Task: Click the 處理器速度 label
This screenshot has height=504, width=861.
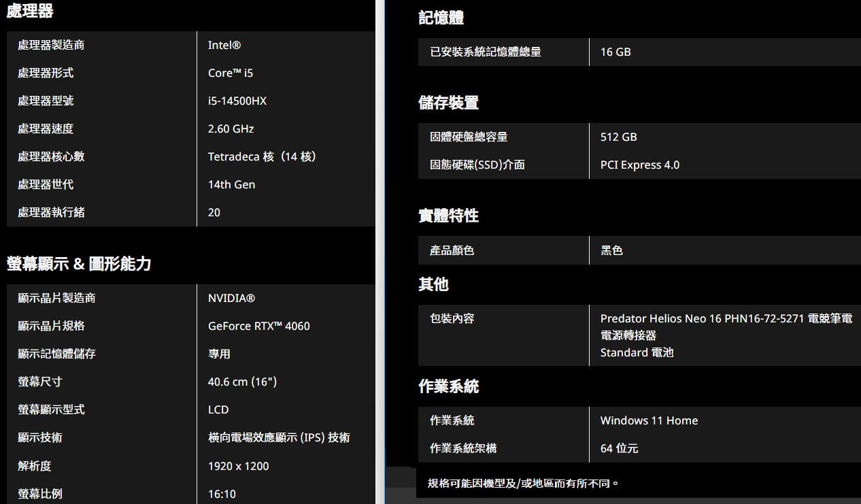Action: pos(46,129)
